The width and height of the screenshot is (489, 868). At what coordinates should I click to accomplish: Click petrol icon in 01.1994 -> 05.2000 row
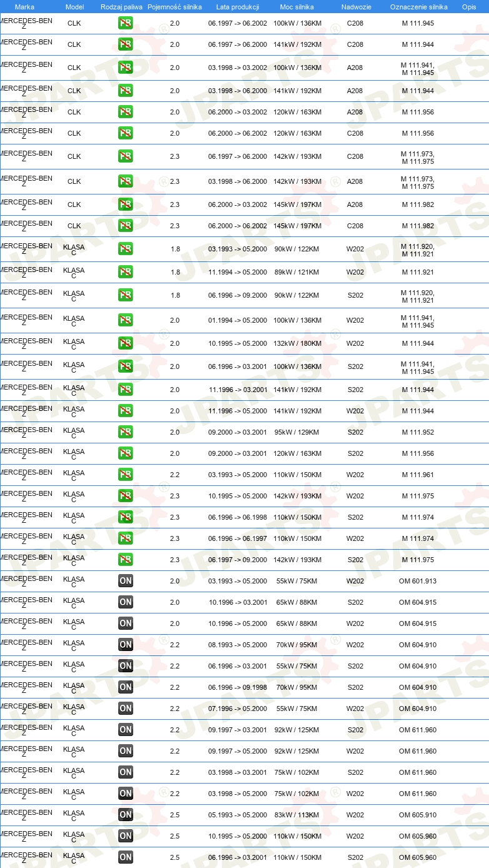tap(126, 320)
